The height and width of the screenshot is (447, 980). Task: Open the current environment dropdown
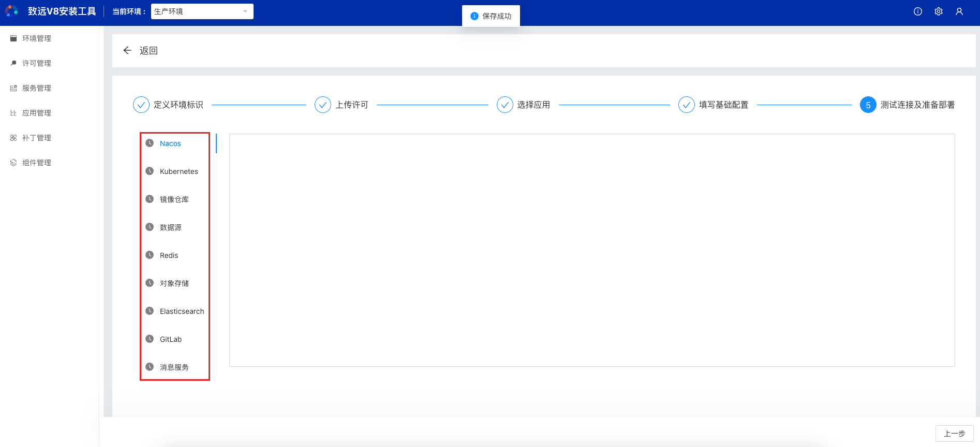click(202, 11)
